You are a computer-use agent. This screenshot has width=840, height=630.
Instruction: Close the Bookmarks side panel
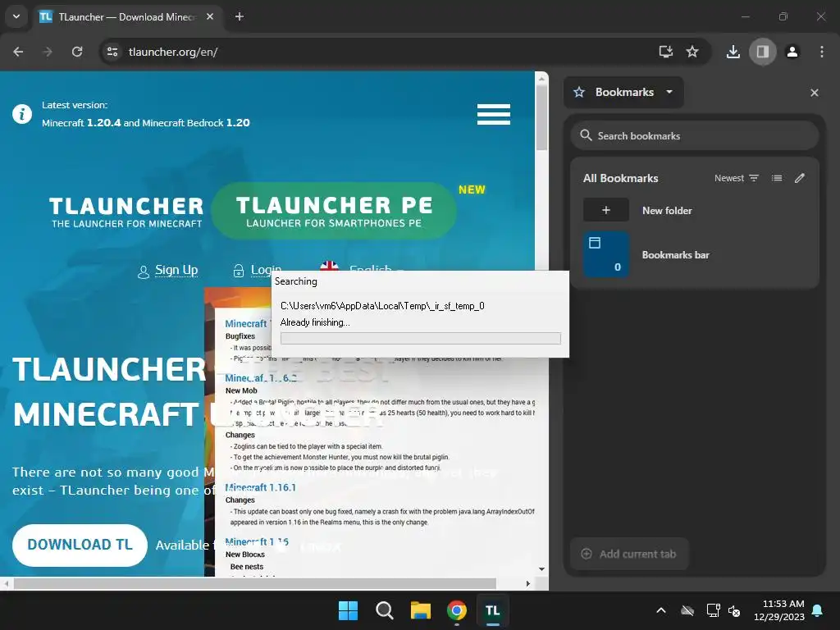click(815, 93)
